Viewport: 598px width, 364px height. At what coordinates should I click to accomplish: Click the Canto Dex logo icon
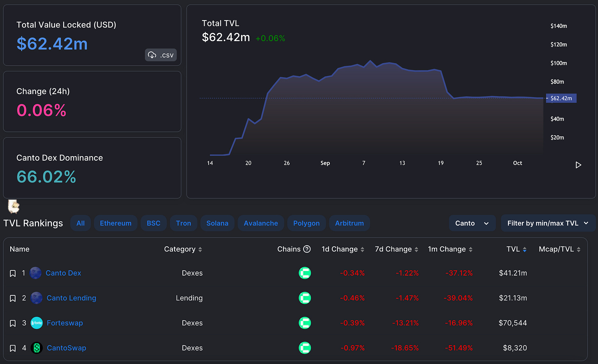pos(36,273)
